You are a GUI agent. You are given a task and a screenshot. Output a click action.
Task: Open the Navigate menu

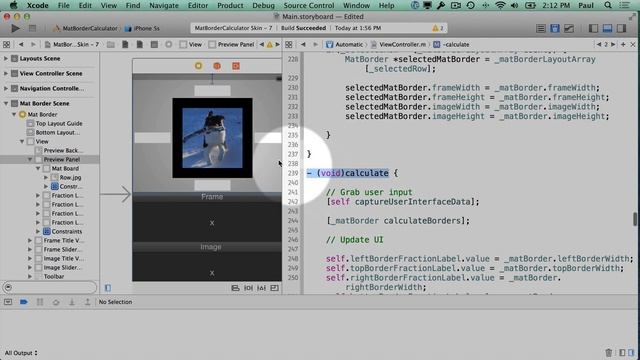coord(164,5)
